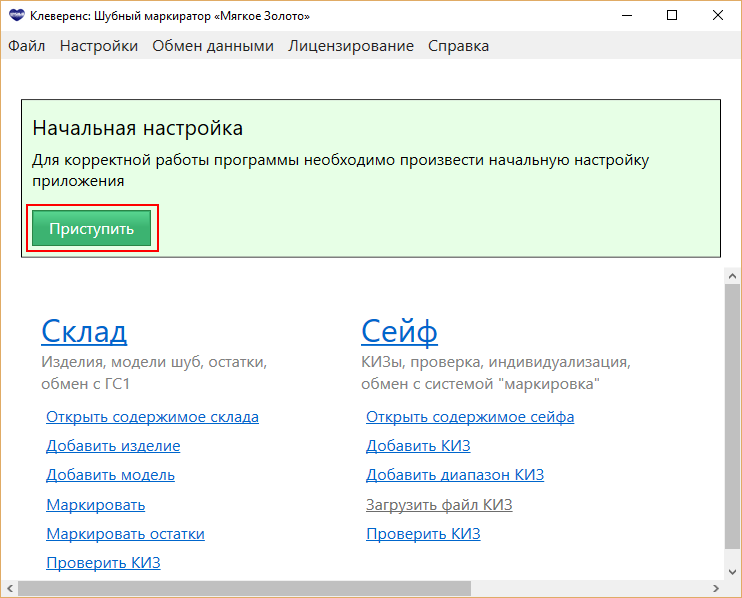This screenshot has height=598, width=742.
Task: Click Добавить модель link
Action: (110, 475)
